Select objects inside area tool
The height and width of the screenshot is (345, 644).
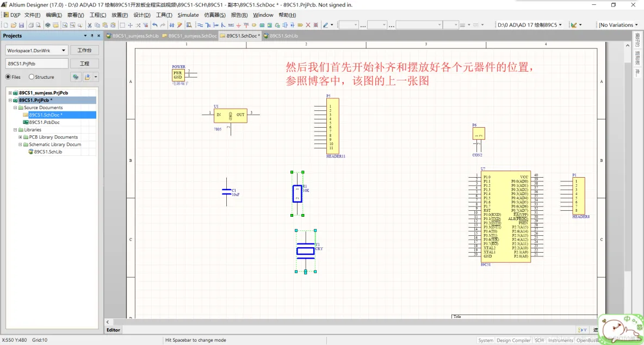click(x=122, y=25)
